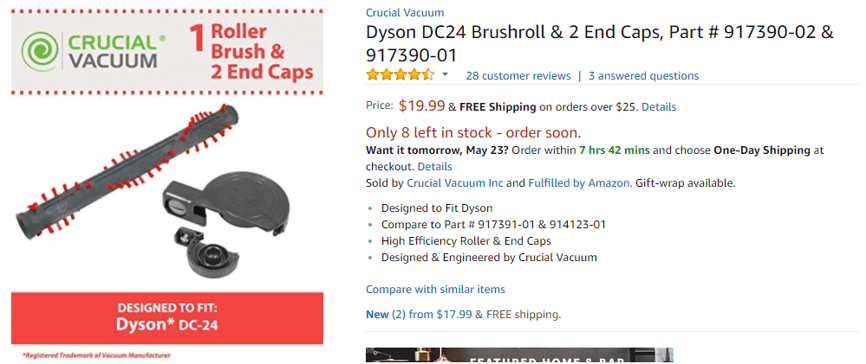Open New (2) from $17.99 offers
The image size is (866, 364).
419,315
